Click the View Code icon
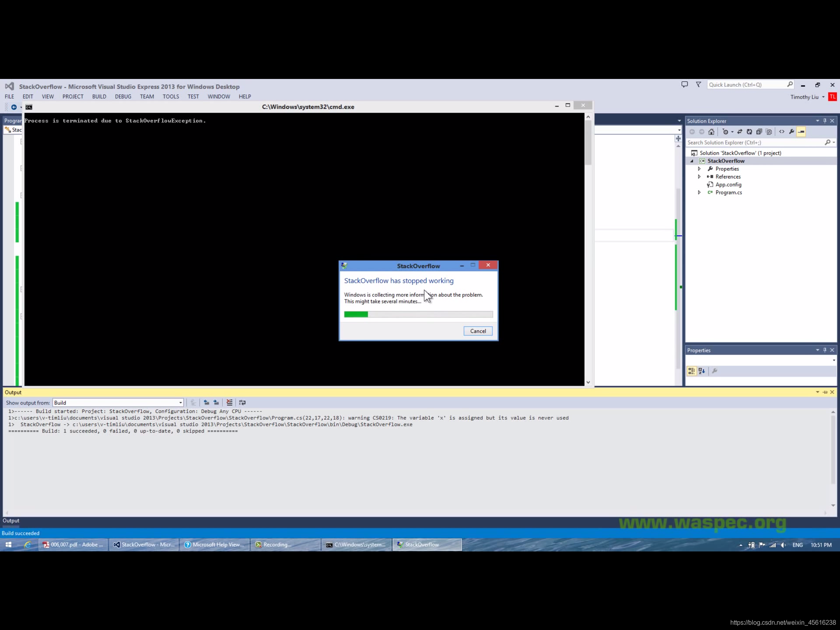 [x=782, y=132]
